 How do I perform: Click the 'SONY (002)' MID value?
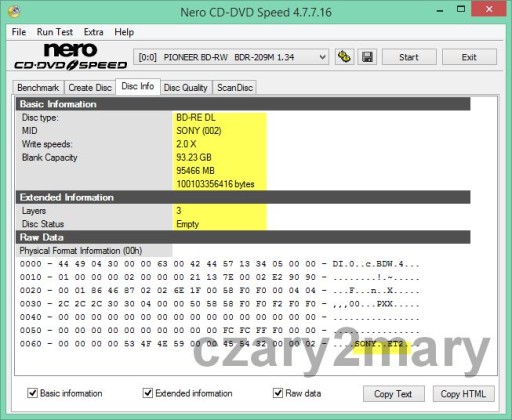click(199, 131)
